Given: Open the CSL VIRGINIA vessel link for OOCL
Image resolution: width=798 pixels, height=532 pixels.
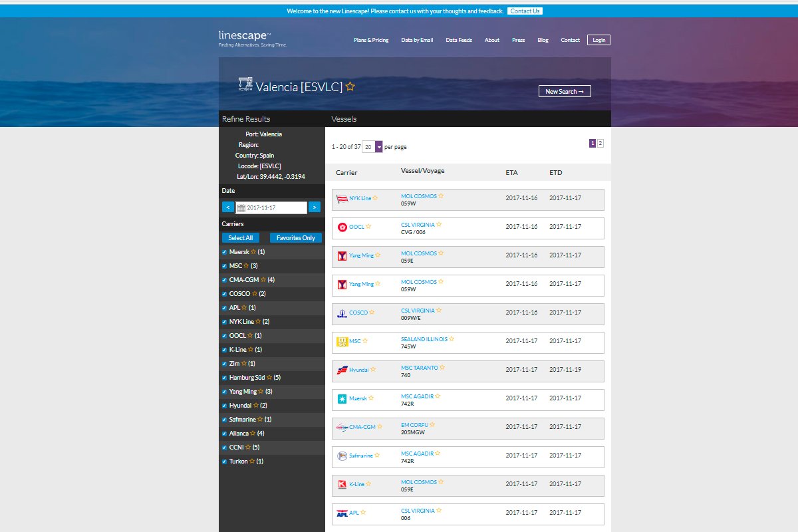Looking at the screenshot, I should tap(418, 225).
